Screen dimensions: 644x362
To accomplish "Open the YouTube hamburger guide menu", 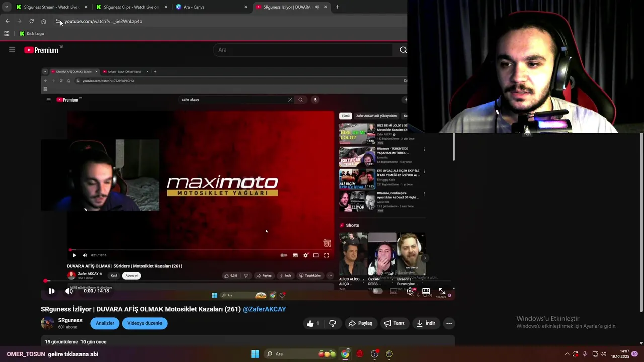I will (12, 50).
